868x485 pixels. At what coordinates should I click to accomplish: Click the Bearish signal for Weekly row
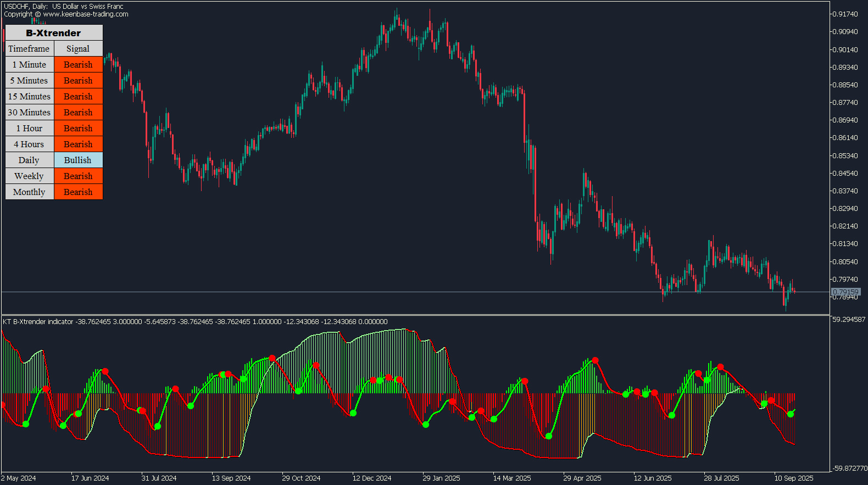(78, 176)
